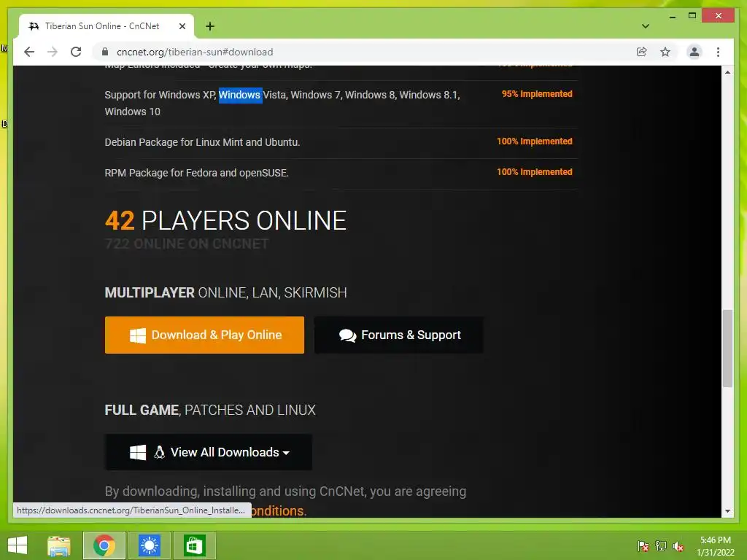Close the Tiberian Sun Online tab
The height and width of the screenshot is (560, 747).
pyautogui.click(x=182, y=26)
